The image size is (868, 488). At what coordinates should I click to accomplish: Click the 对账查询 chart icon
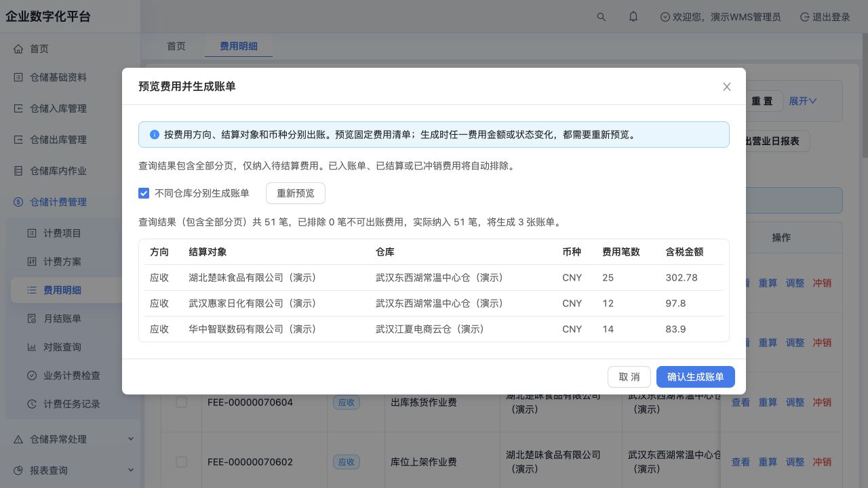pos(32,347)
